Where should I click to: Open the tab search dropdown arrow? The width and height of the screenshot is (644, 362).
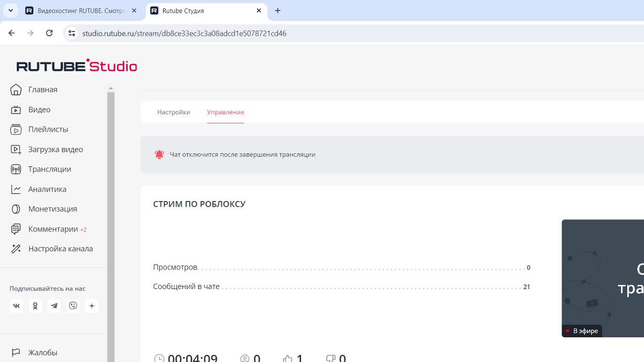[10, 10]
